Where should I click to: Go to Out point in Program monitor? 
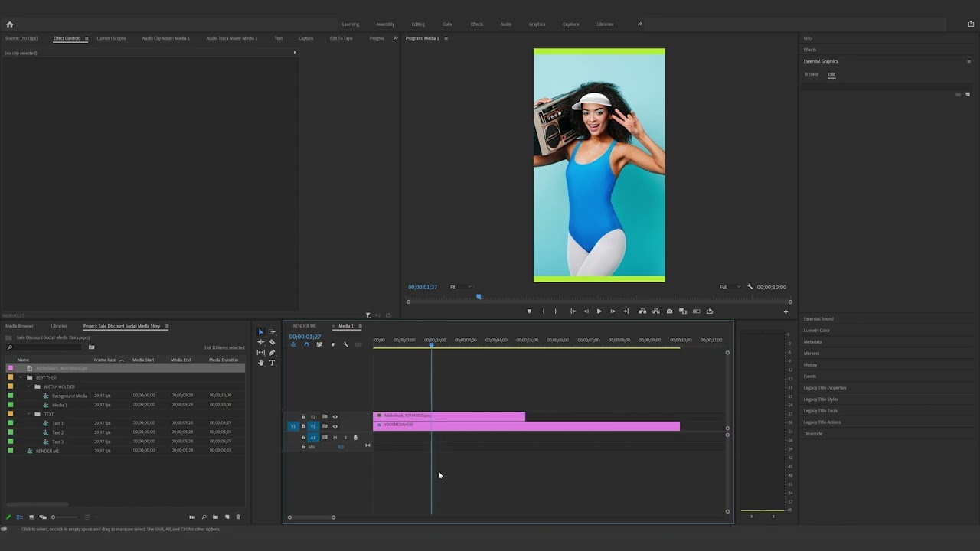[626, 311]
